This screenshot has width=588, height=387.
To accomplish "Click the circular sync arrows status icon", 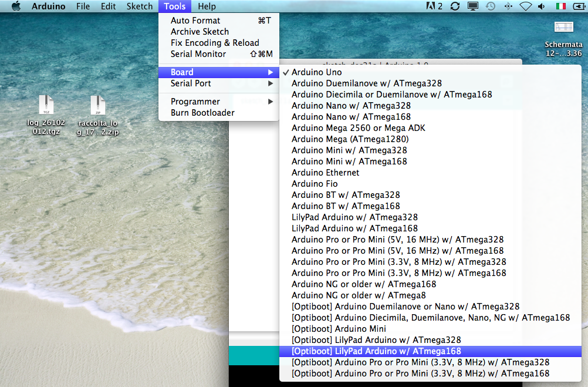I will pyautogui.click(x=455, y=6).
